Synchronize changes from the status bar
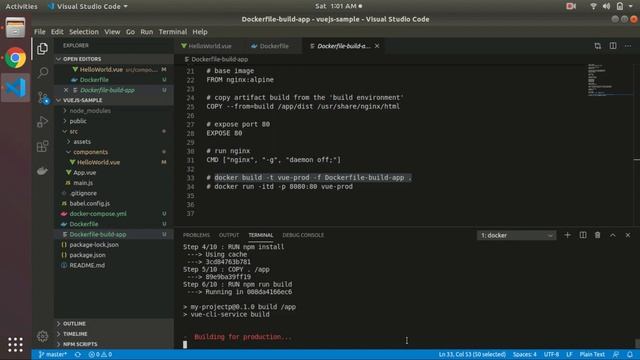The width and height of the screenshot is (640, 360). pyautogui.click(x=78, y=354)
